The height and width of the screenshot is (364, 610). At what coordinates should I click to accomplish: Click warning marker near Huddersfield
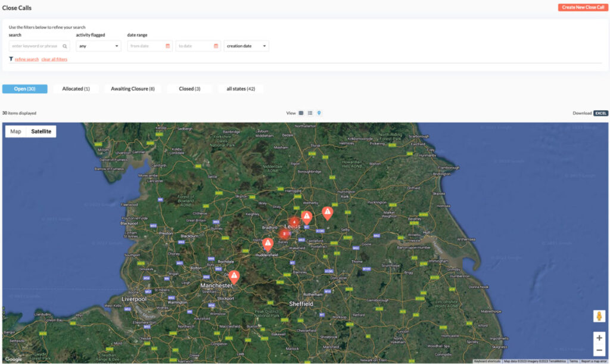pyautogui.click(x=267, y=243)
